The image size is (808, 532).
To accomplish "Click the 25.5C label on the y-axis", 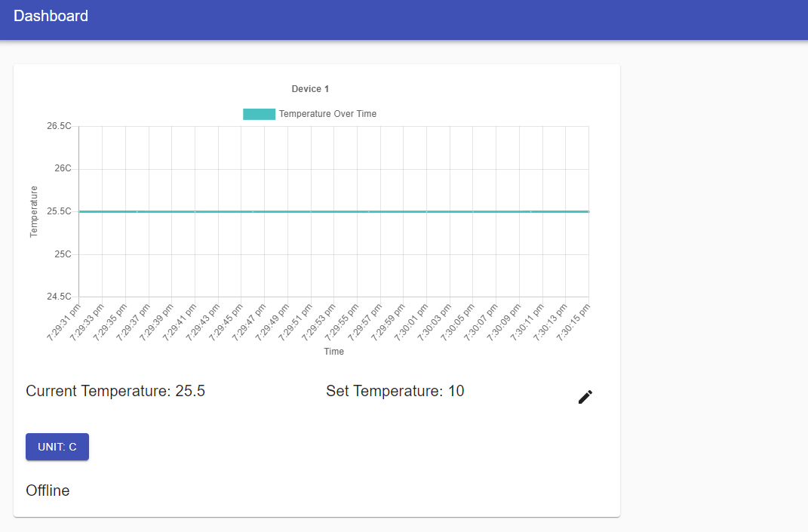I will point(59,211).
